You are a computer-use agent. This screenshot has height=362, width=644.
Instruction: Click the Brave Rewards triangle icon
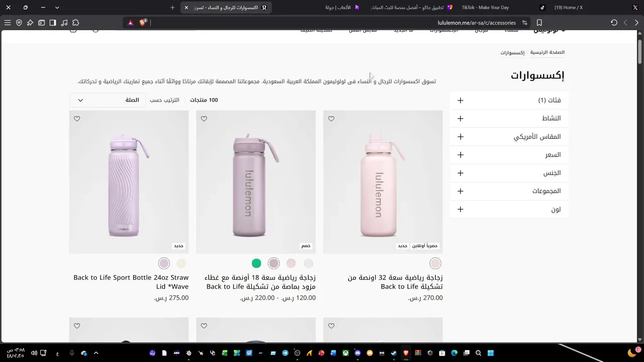(x=130, y=23)
